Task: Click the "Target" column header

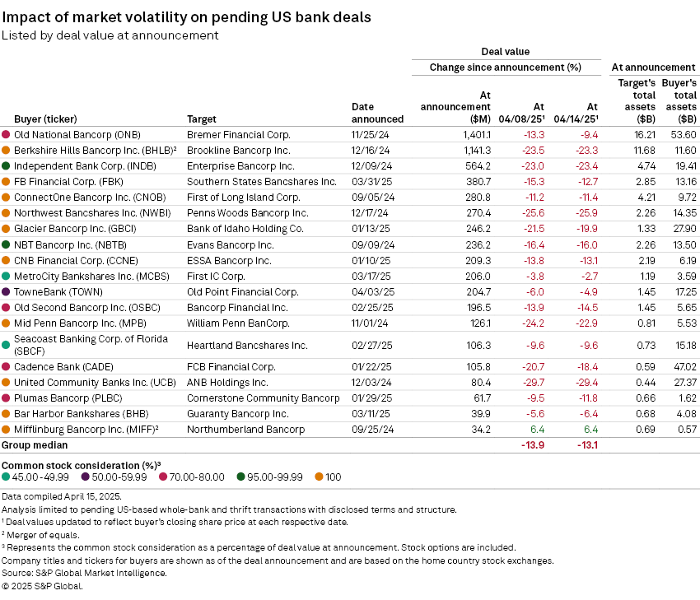Action: click(x=202, y=119)
